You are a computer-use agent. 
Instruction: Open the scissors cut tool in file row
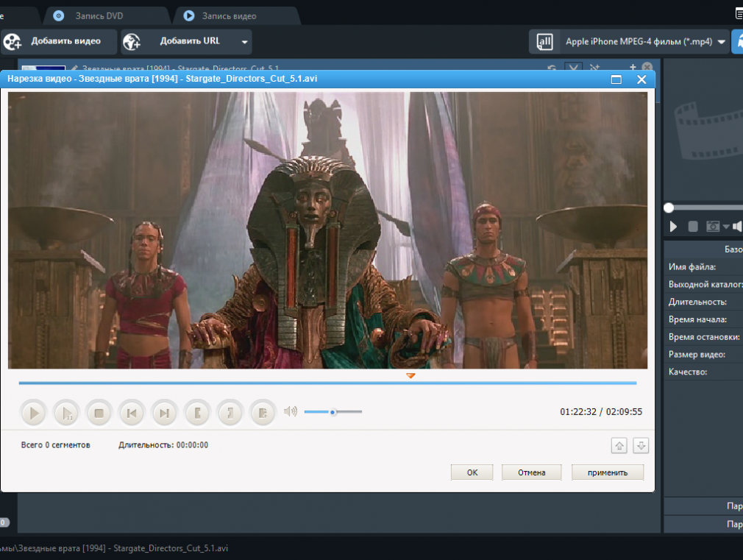pyautogui.click(x=573, y=68)
